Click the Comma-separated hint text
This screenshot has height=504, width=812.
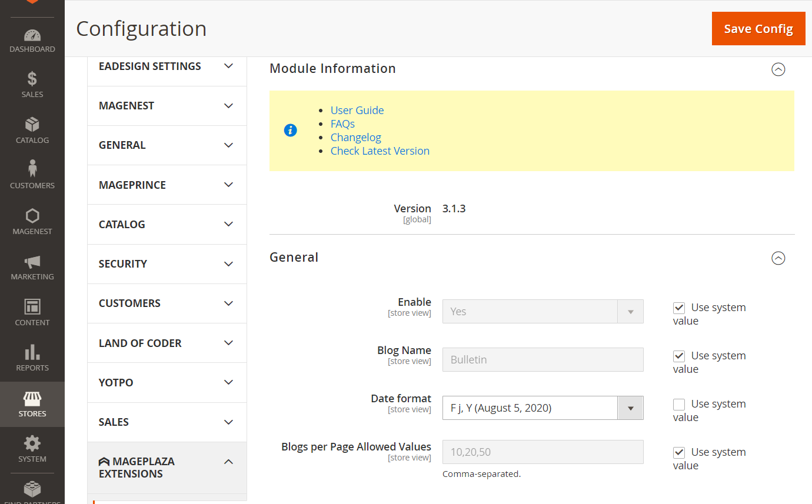coord(481,474)
